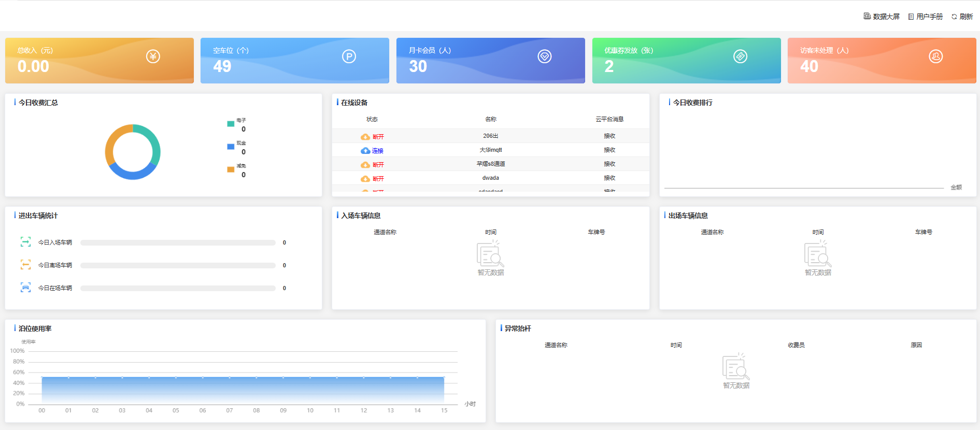Click the cloud status icon for 芊熠s8通道
This screenshot has height=430, width=980.
click(365, 165)
